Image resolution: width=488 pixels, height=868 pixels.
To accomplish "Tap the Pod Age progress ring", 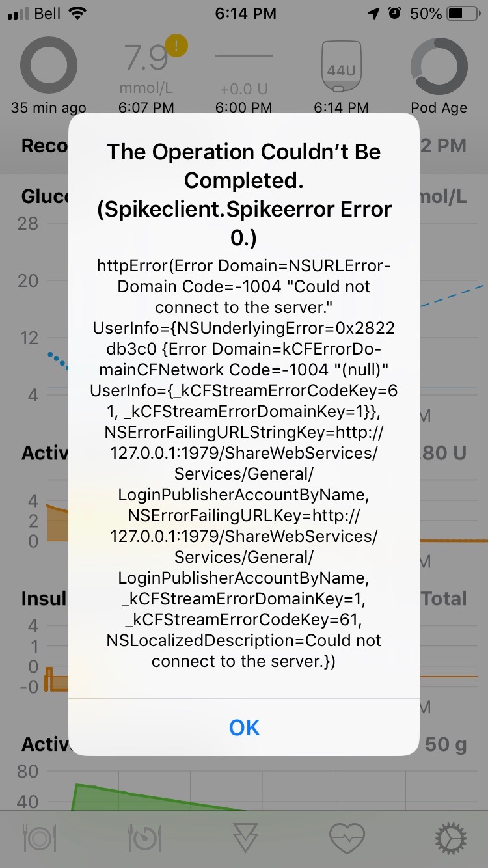I will tap(439, 65).
